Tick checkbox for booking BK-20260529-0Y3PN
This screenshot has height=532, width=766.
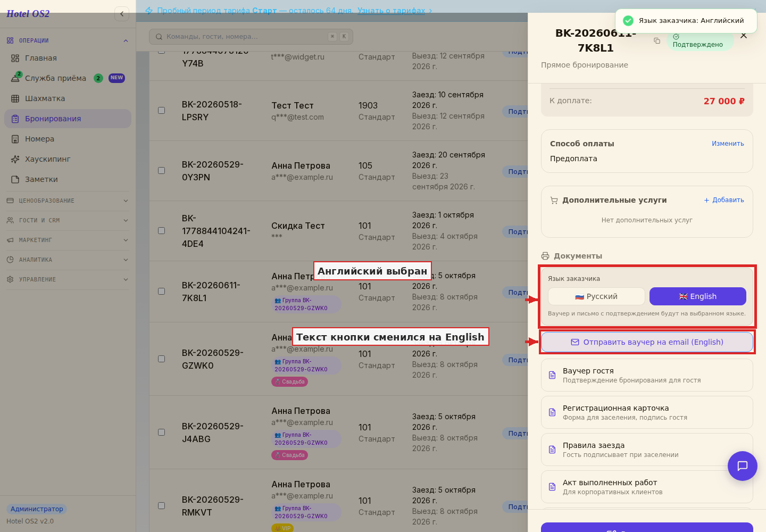tap(161, 170)
